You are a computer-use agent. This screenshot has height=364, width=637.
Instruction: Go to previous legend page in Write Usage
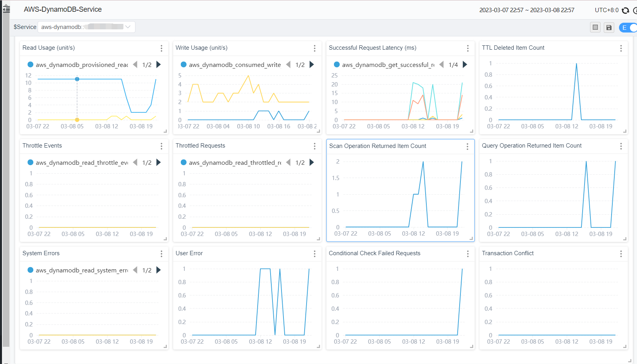pyautogui.click(x=289, y=65)
